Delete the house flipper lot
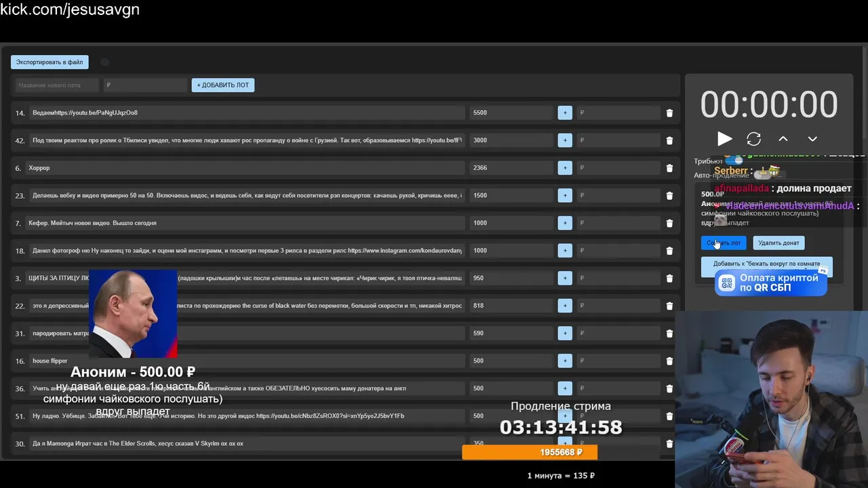This screenshot has height=488, width=868. pyautogui.click(x=669, y=361)
